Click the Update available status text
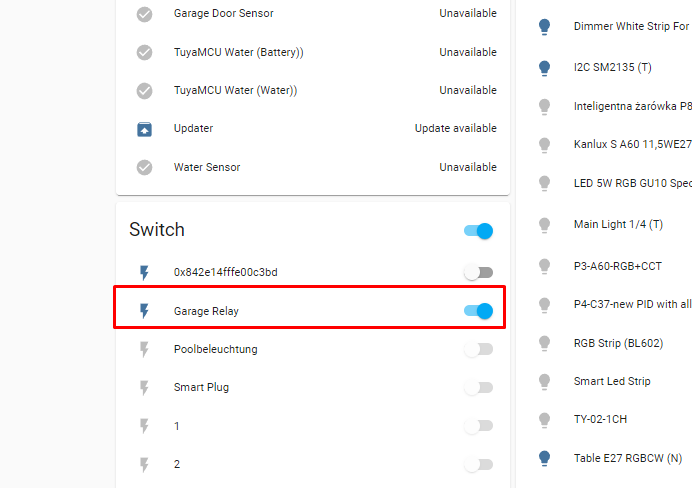 point(455,128)
